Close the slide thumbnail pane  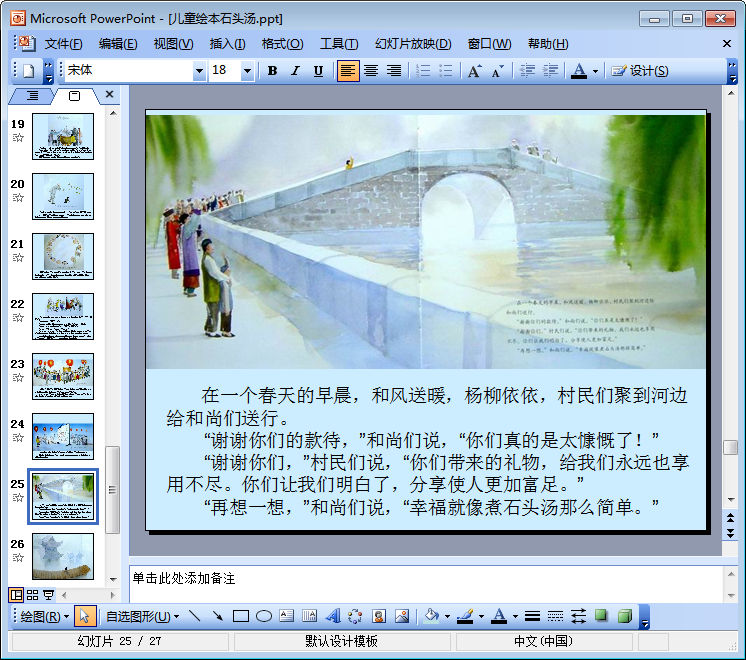(x=109, y=94)
